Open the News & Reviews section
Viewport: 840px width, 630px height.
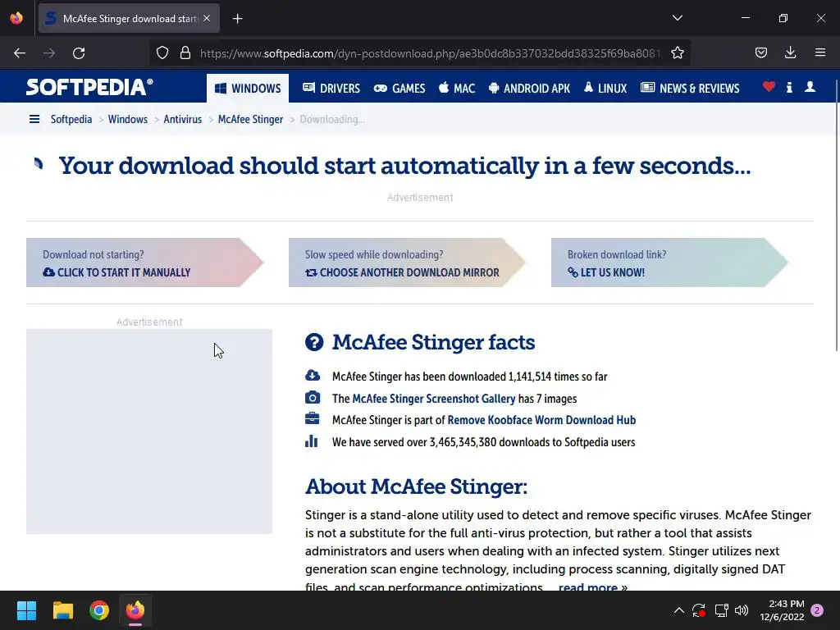pyautogui.click(x=690, y=89)
